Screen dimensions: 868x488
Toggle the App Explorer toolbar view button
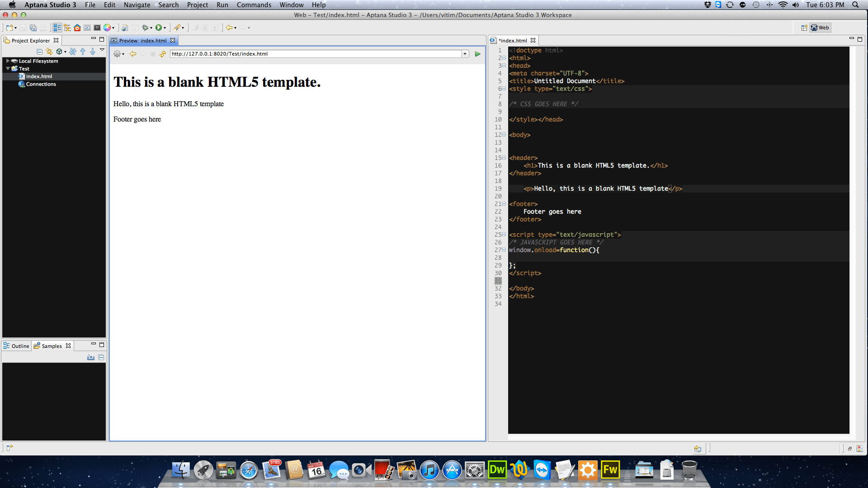(57, 28)
